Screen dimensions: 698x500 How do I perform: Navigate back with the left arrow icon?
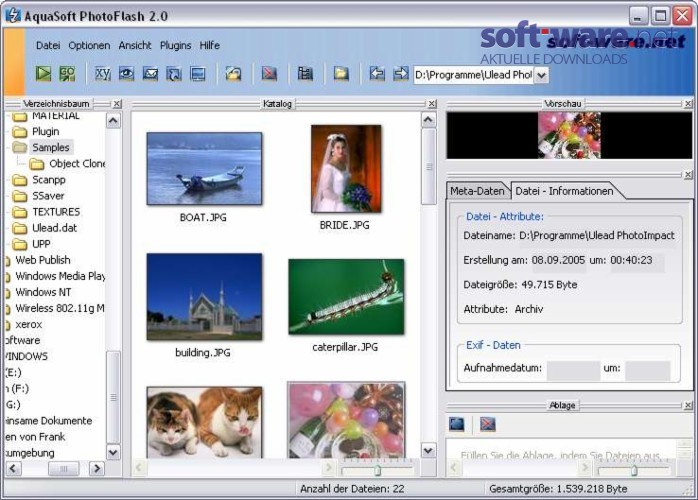click(377, 73)
